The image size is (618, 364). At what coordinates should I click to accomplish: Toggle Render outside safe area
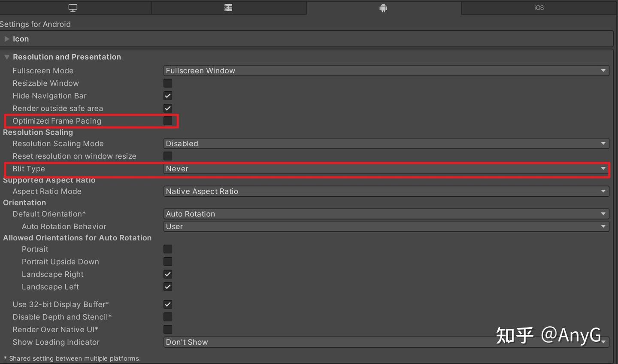click(168, 108)
